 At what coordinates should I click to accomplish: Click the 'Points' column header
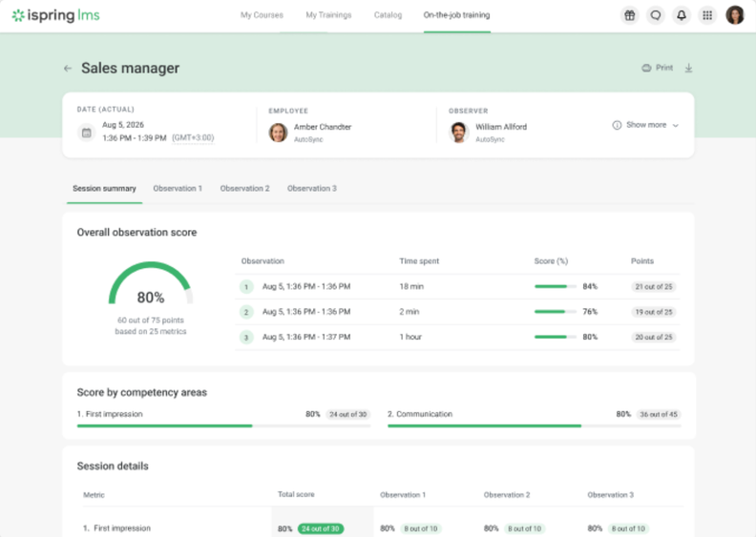[642, 261]
